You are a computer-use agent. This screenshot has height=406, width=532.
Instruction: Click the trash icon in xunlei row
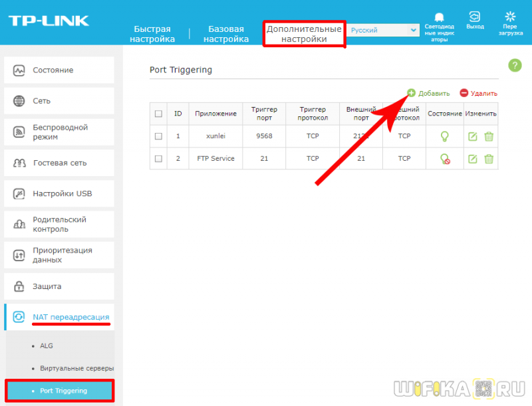489,137
